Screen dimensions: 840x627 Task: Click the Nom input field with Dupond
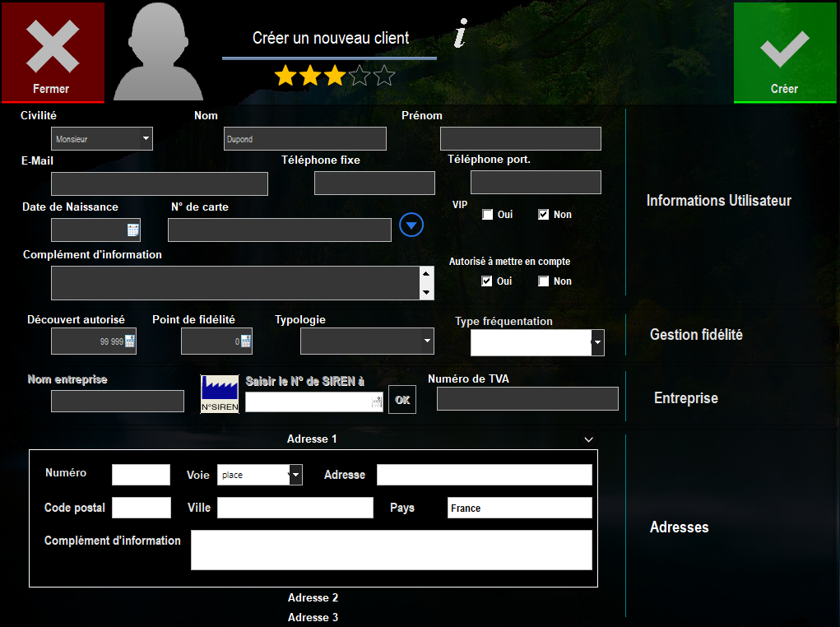[305, 139]
